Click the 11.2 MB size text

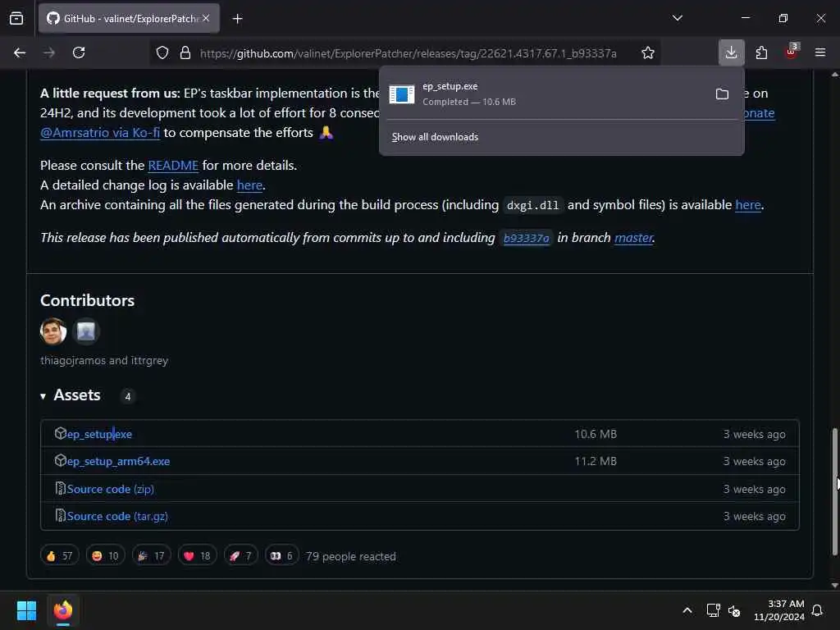pyautogui.click(x=596, y=461)
